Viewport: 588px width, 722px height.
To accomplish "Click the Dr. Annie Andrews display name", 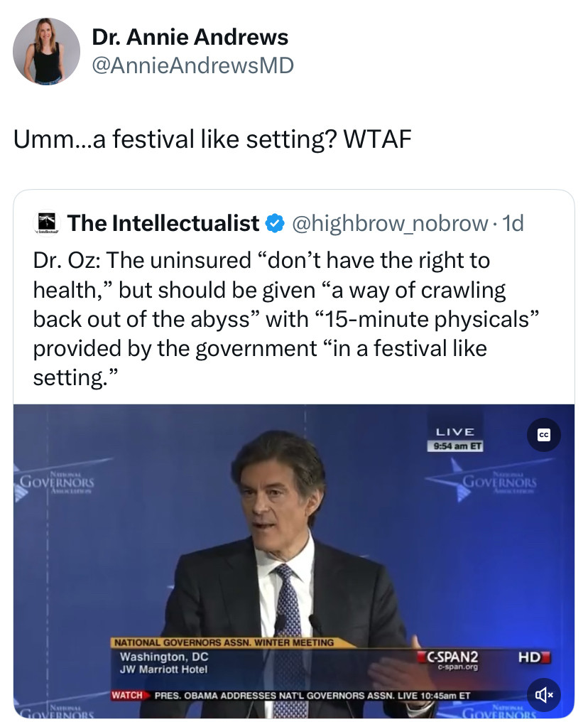I will 190,37.
